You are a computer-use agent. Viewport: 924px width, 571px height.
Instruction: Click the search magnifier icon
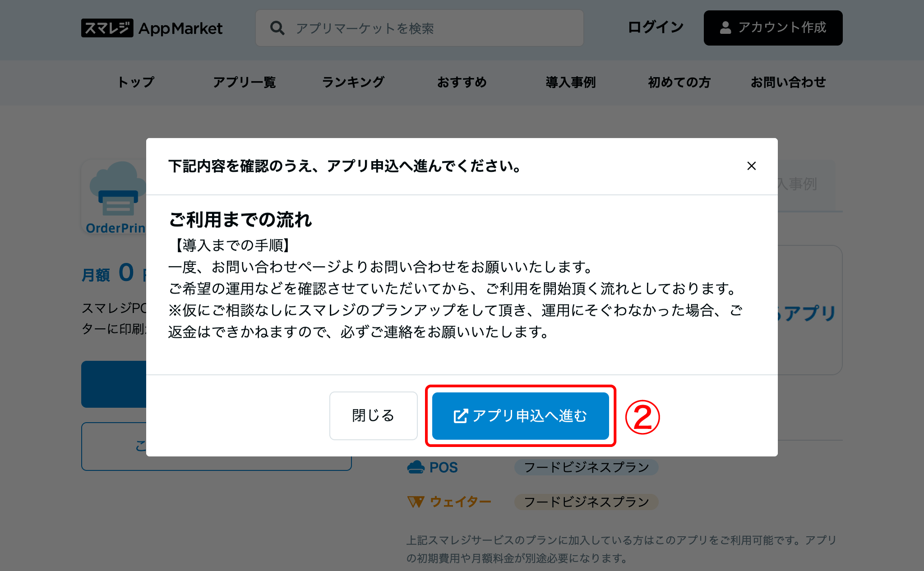pyautogui.click(x=277, y=28)
